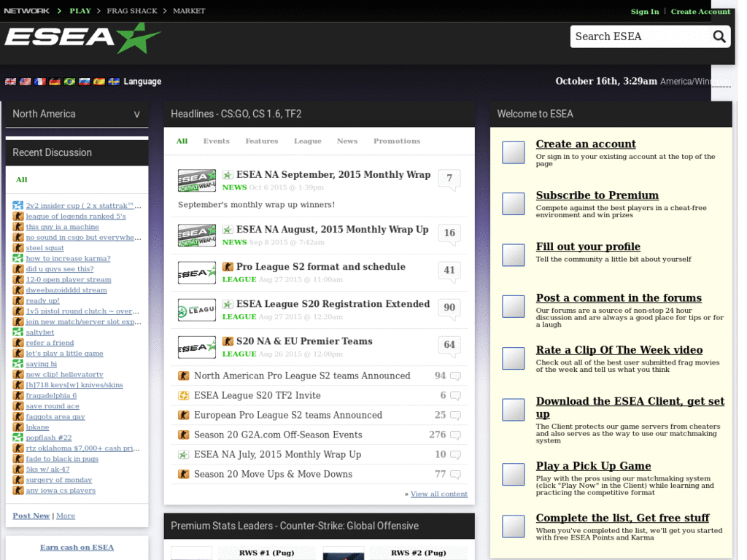Select the Swedish flag language icon

click(114, 82)
